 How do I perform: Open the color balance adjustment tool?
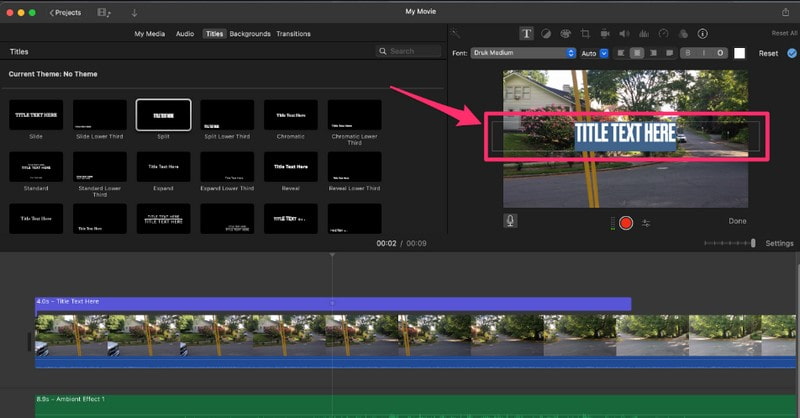click(546, 33)
